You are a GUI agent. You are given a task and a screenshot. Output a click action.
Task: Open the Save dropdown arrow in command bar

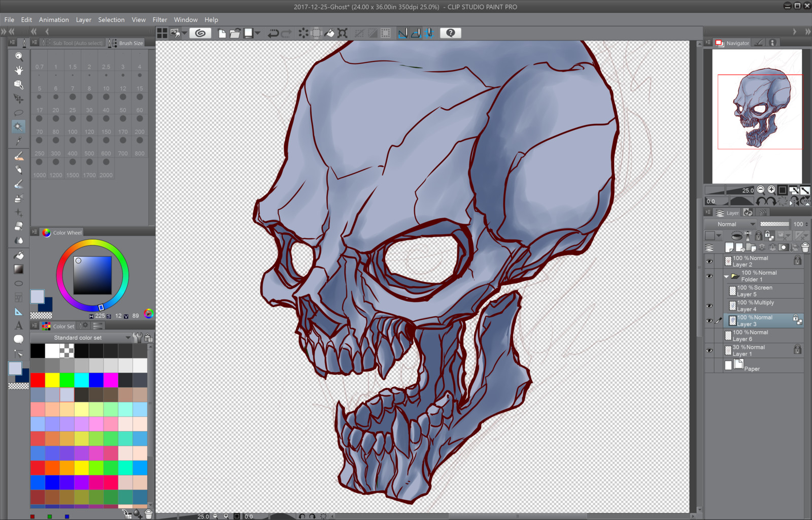258,33
